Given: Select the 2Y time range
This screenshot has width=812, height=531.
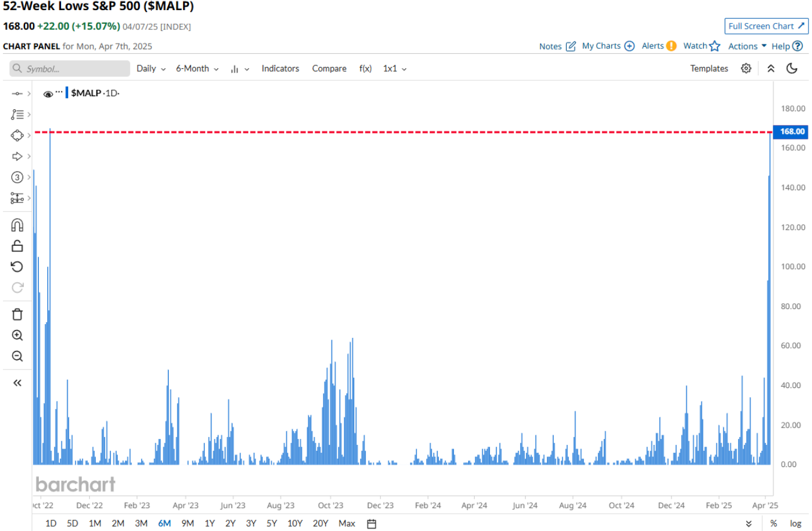Looking at the screenshot, I should click(x=230, y=524).
